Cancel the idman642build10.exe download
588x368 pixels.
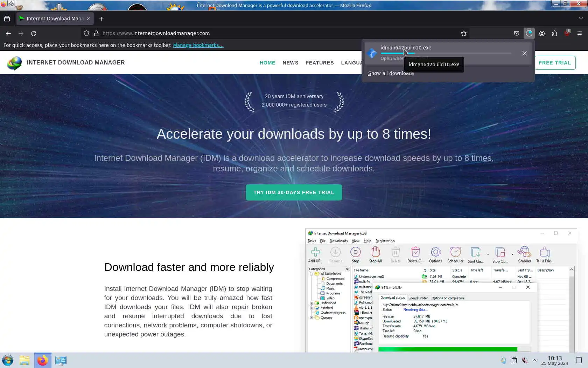coord(525,53)
